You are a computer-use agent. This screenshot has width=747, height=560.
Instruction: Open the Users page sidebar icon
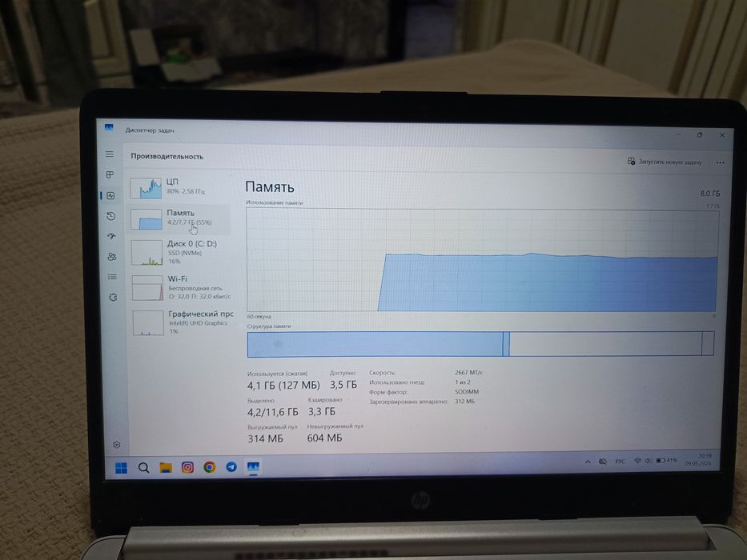coord(112,257)
